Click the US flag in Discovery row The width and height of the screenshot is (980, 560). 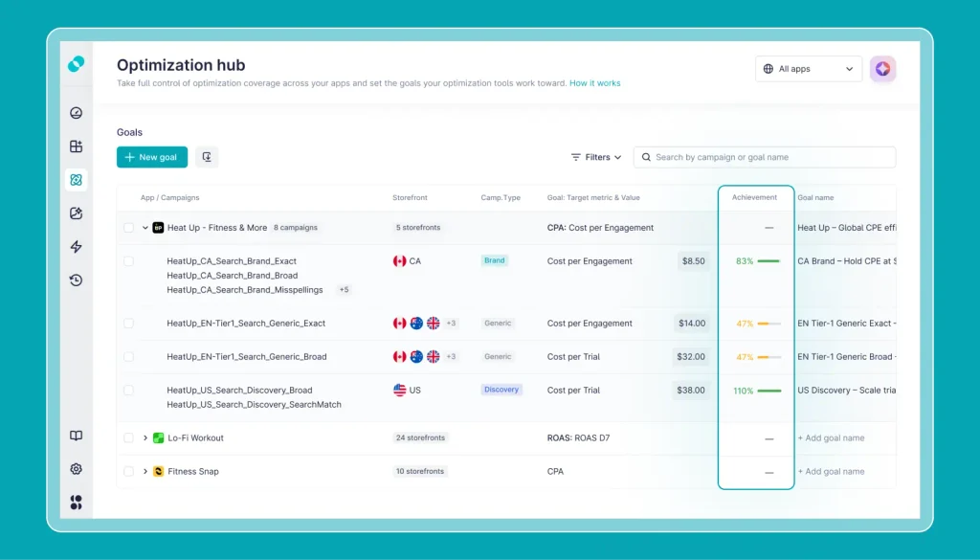coord(399,390)
